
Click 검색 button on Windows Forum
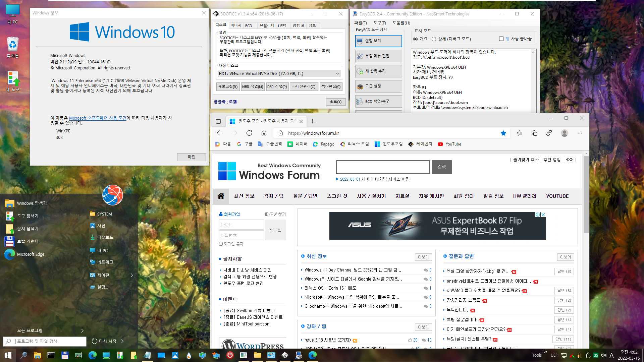click(x=442, y=167)
